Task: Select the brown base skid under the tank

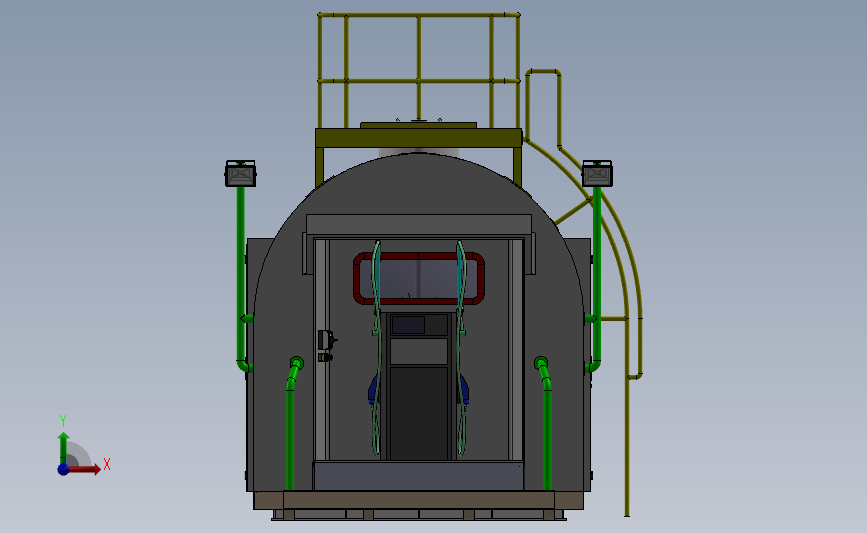Action: [419, 500]
